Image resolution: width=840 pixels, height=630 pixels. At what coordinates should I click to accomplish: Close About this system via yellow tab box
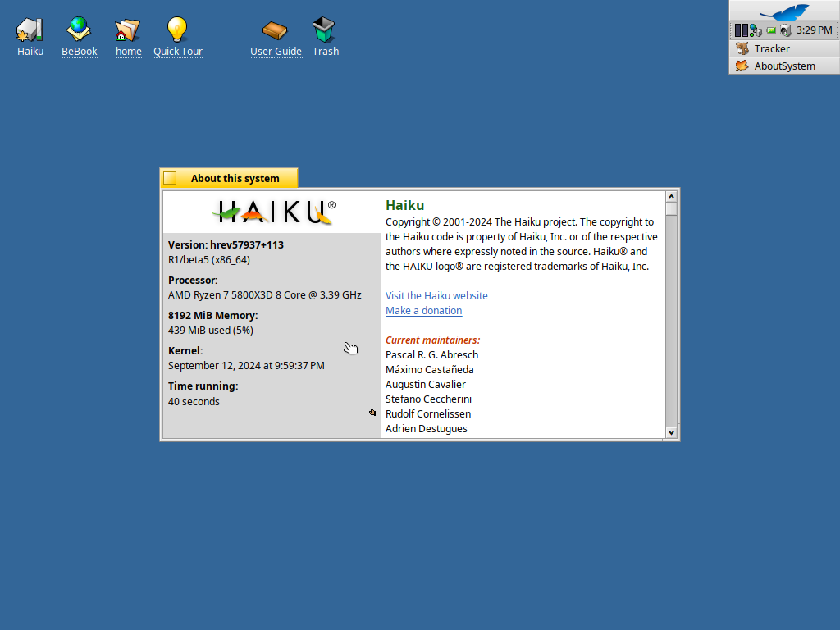point(170,178)
